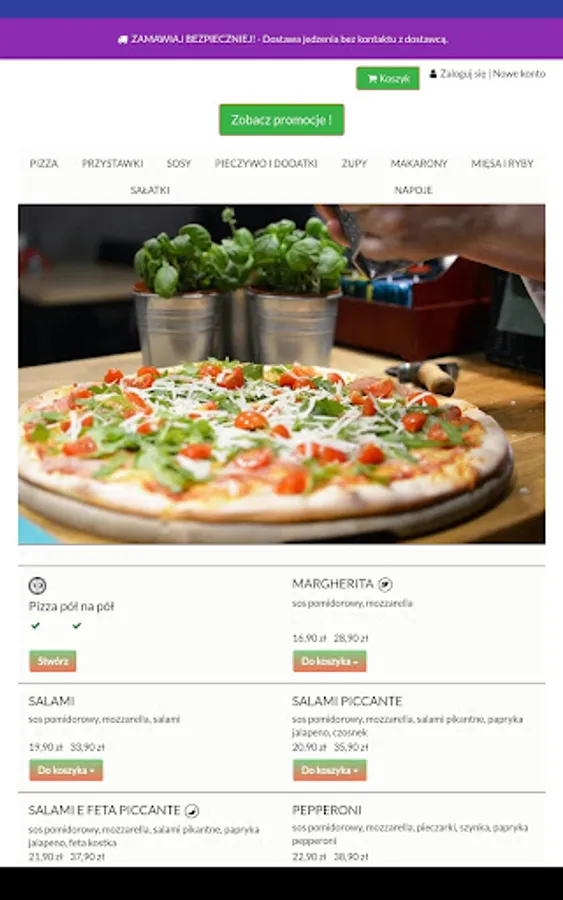Go to the SAŁATKI category

(150, 190)
